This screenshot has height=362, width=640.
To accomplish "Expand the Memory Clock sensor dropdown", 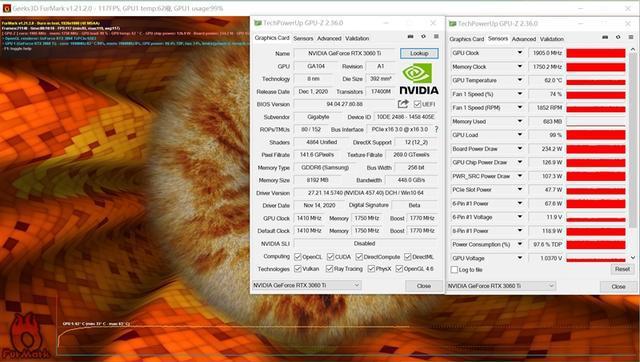I will pyautogui.click(x=520, y=67).
